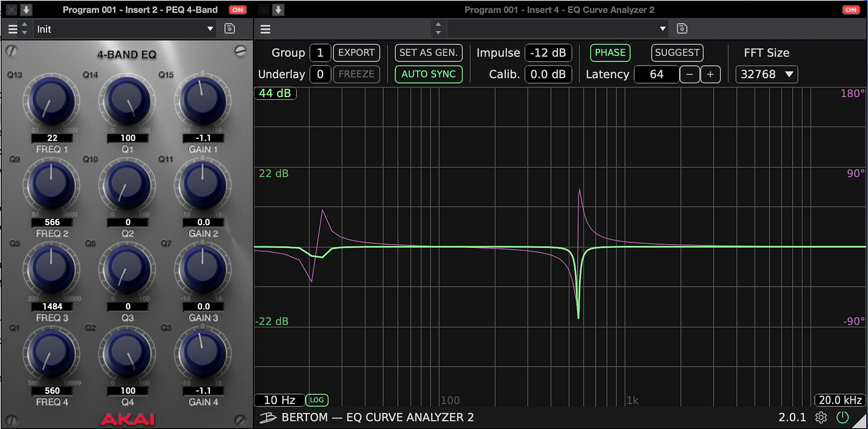
Task: Click FREEZE button
Action: pyautogui.click(x=356, y=74)
